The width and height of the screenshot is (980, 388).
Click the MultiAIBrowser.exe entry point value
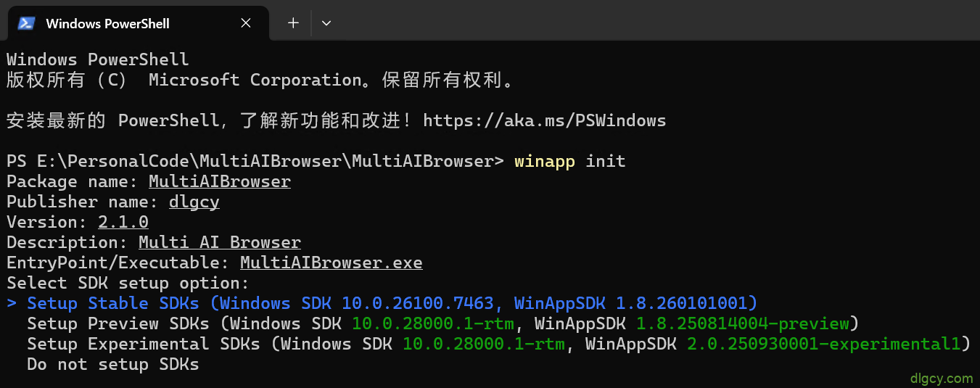(331, 263)
